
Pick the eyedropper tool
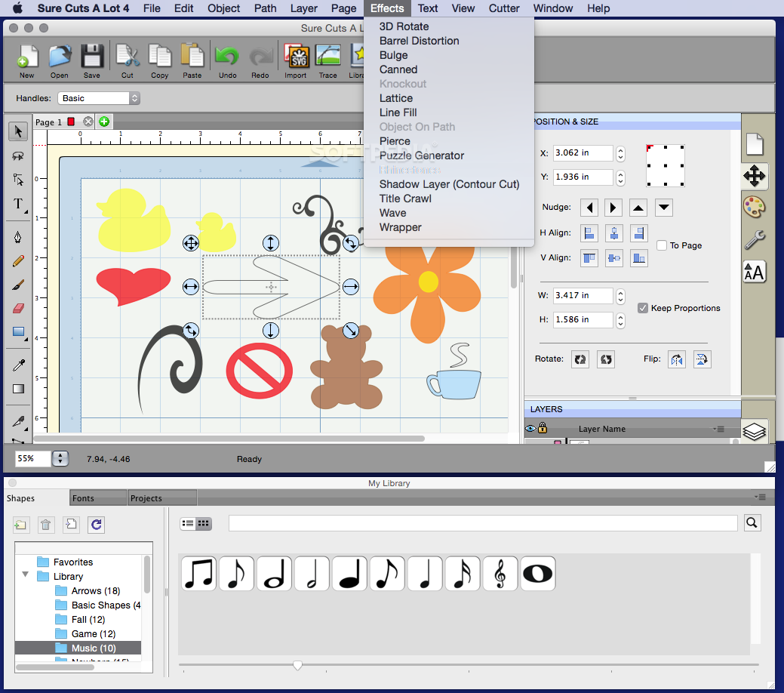point(18,365)
